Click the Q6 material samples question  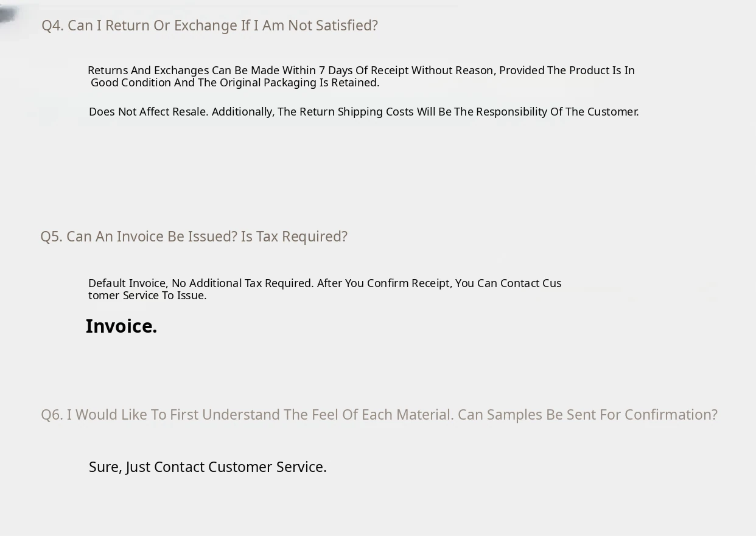tap(379, 415)
